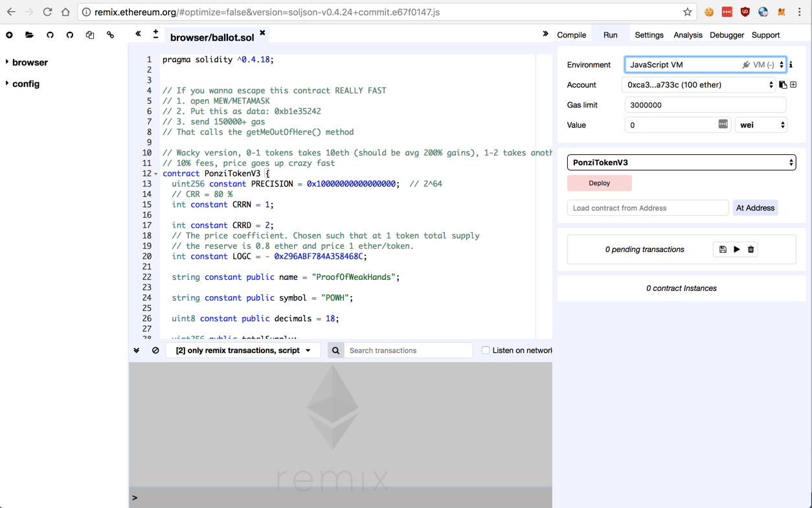Adjust editor font size with plus/minus icon
This screenshot has width=812, height=508.
155,34
